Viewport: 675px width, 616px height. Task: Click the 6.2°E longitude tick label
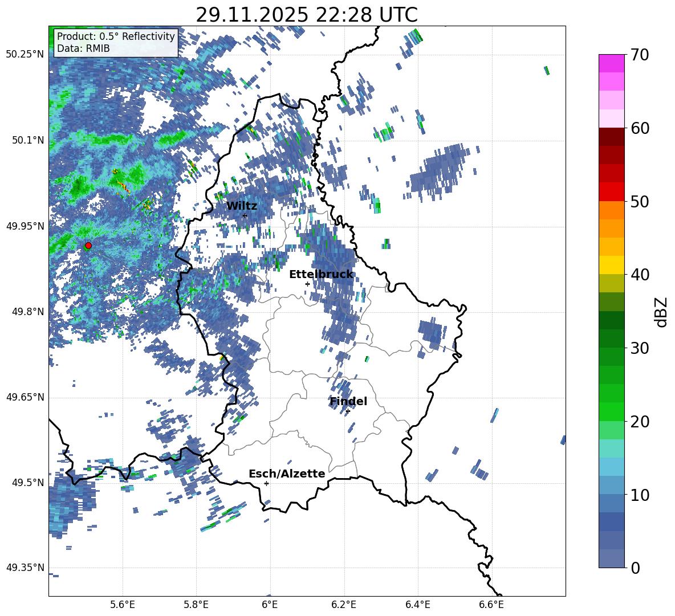(344, 605)
